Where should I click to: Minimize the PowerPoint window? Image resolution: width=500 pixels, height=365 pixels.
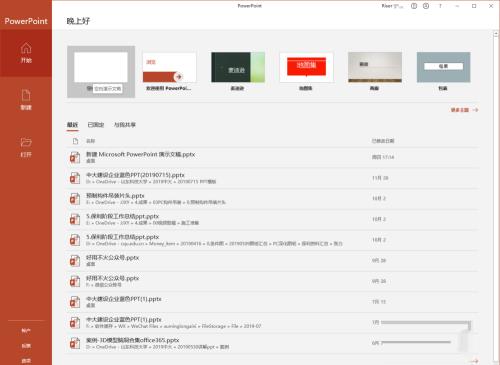click(x=457, y=6)
